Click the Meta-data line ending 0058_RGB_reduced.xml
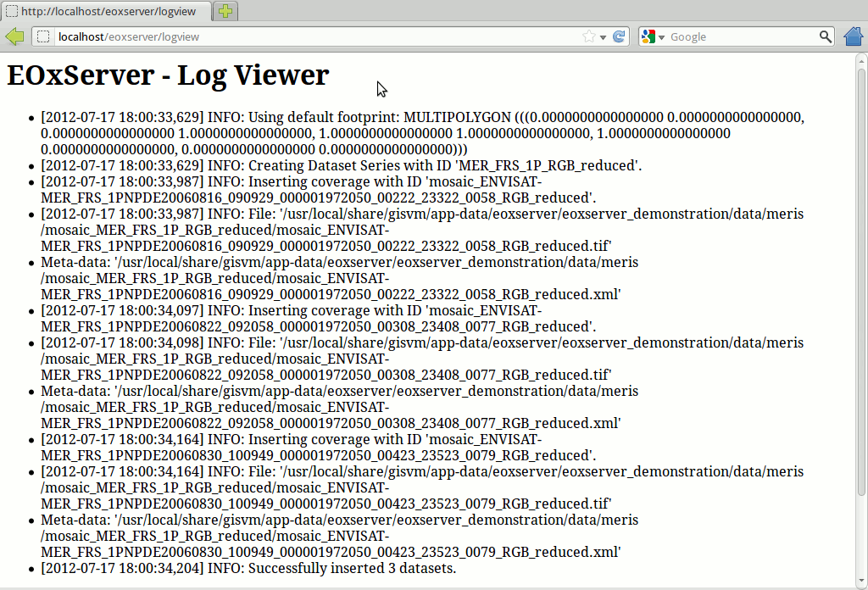The image size is (868, 590). click(339, 278)
